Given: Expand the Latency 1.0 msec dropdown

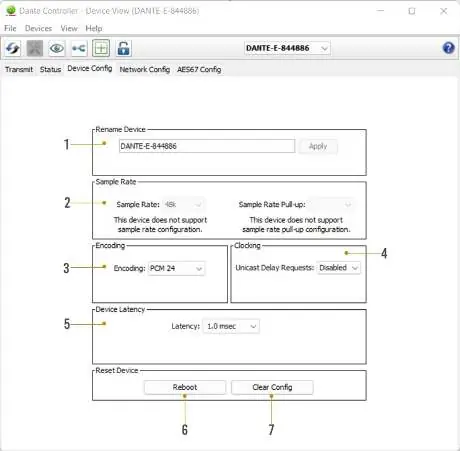Looking at the screenshot, I should 231,326.
